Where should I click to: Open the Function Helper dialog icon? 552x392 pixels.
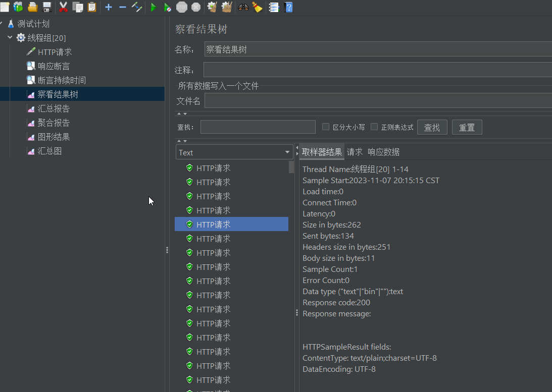274,7
